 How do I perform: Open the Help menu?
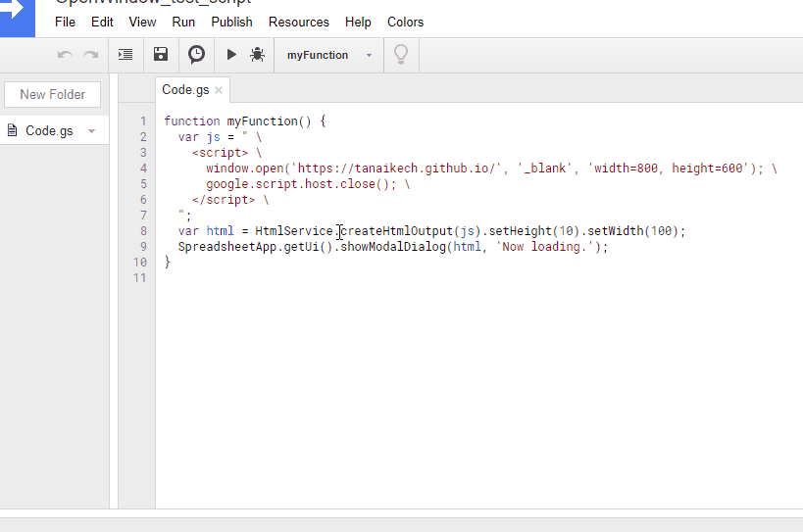[x=358, y=22]
